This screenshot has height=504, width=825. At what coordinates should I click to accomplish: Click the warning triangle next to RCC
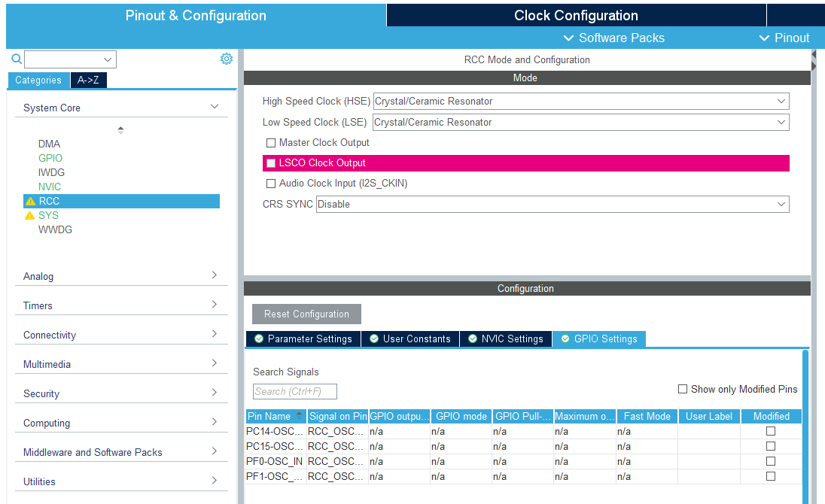coord(31,201)
